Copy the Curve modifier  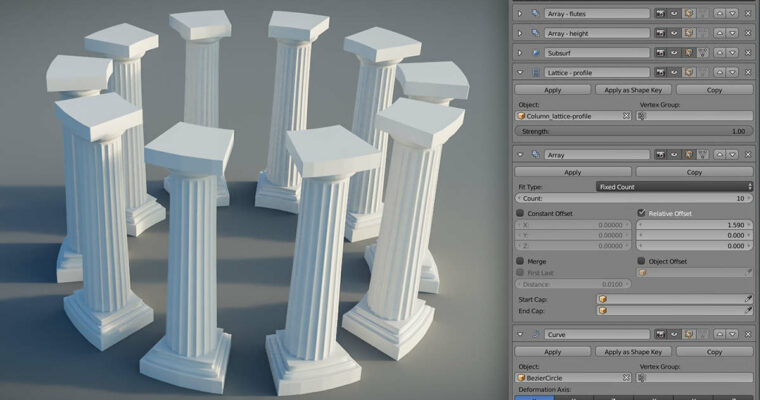(x=714, y=352)
